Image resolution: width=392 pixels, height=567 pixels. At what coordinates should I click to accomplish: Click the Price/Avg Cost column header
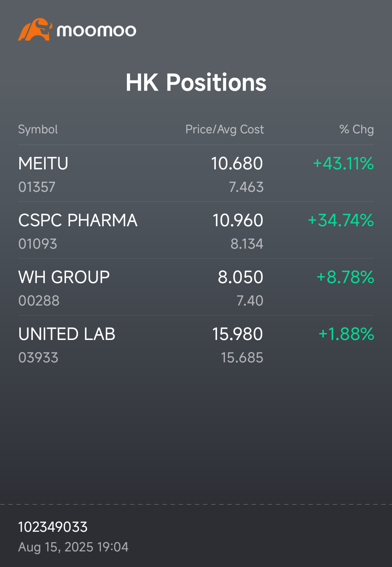(x=225, y=129)
